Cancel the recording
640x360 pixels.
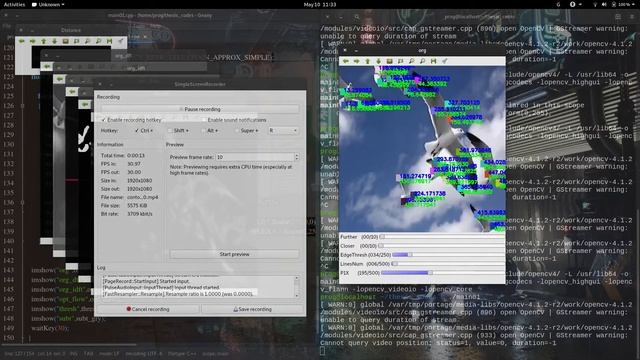pos(148,309)
